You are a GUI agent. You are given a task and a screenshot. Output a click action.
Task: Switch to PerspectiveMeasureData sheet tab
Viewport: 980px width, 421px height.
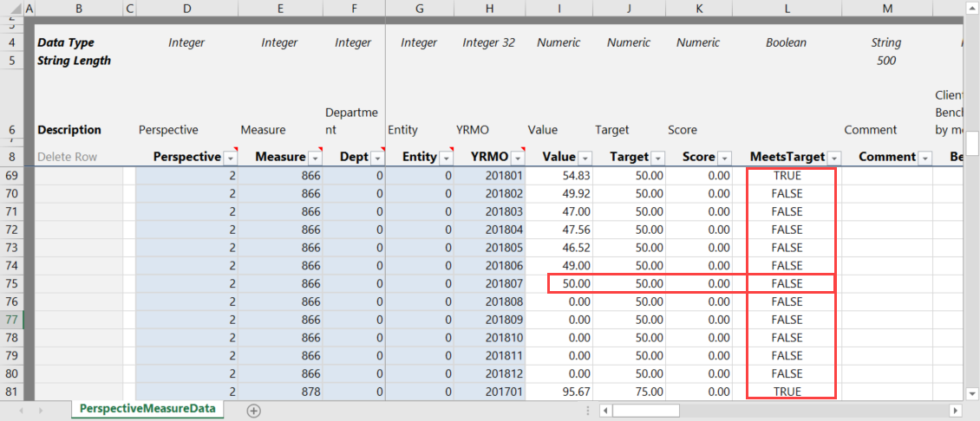tap(148, 409)
